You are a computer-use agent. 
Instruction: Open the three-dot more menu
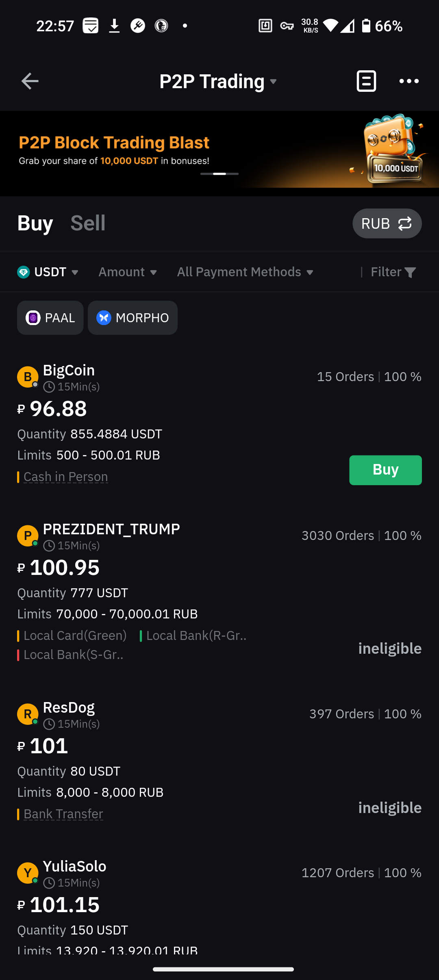pyautogui.click(x=409, y=81)
